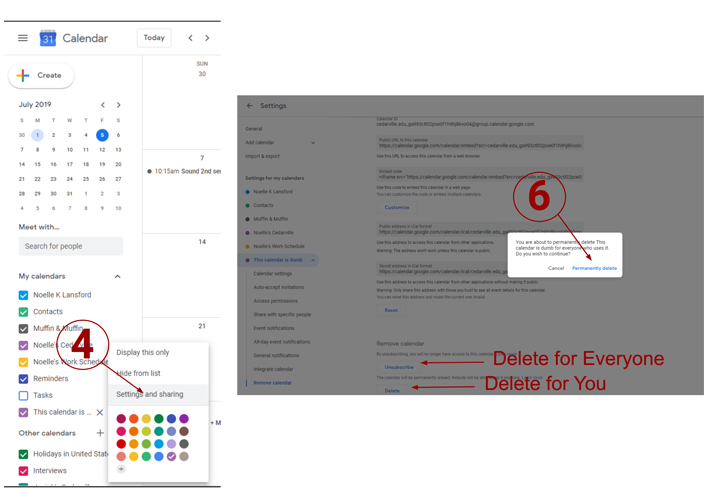Enable the Tasks calendar checkbox

24,395
